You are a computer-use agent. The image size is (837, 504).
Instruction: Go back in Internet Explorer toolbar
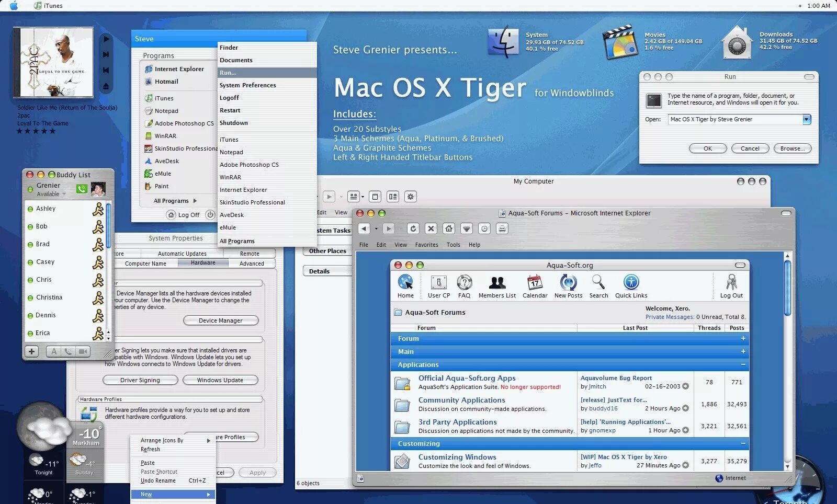[364, 228]
